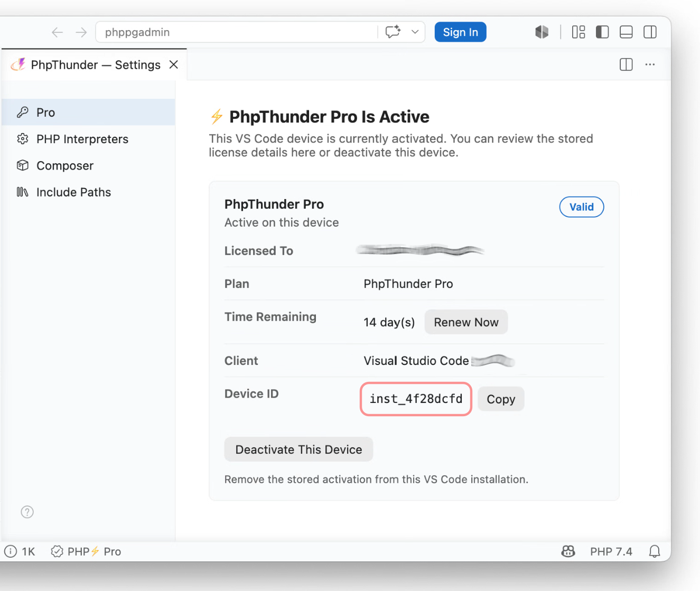Go forward with the right arrow

(81, 32)
